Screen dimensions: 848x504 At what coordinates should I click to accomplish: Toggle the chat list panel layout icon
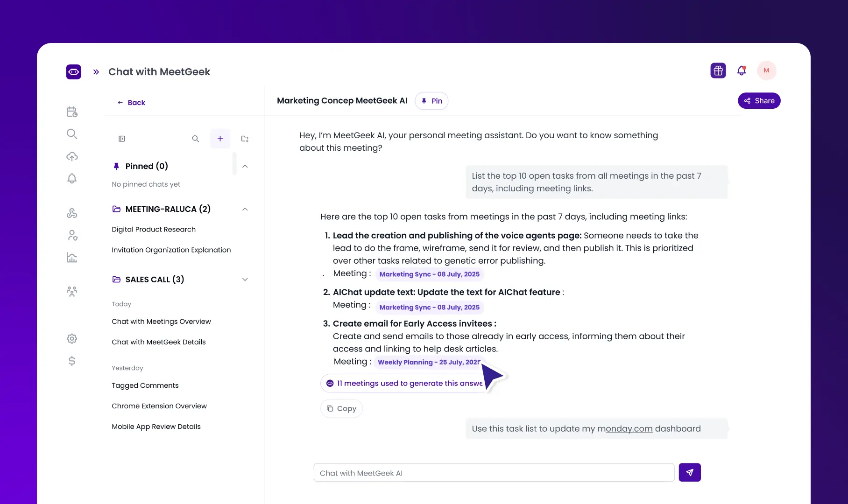[x=122, y=139]
